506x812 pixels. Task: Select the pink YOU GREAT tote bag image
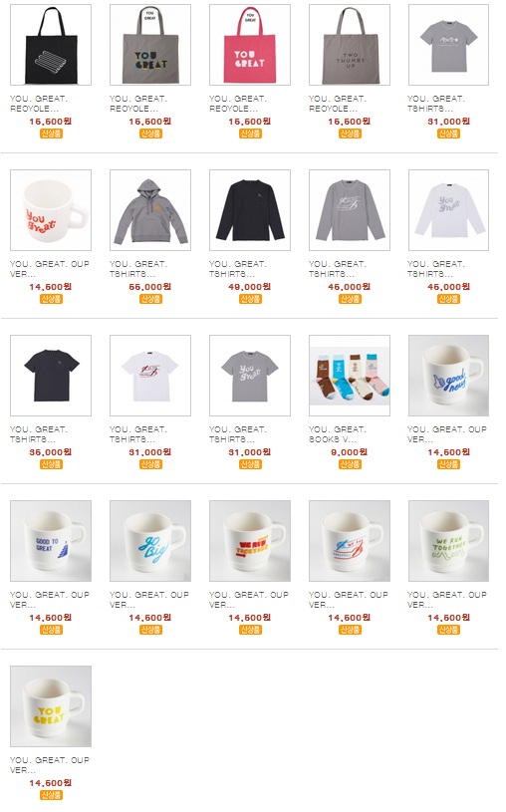click(x=250, y=45)
